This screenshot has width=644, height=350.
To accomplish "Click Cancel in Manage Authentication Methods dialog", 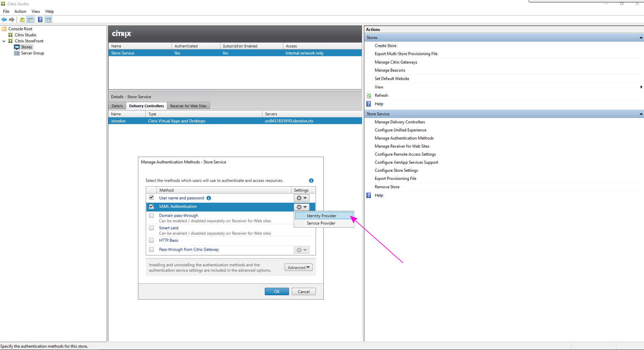I will pyautogui.click(x=303, y=291).
